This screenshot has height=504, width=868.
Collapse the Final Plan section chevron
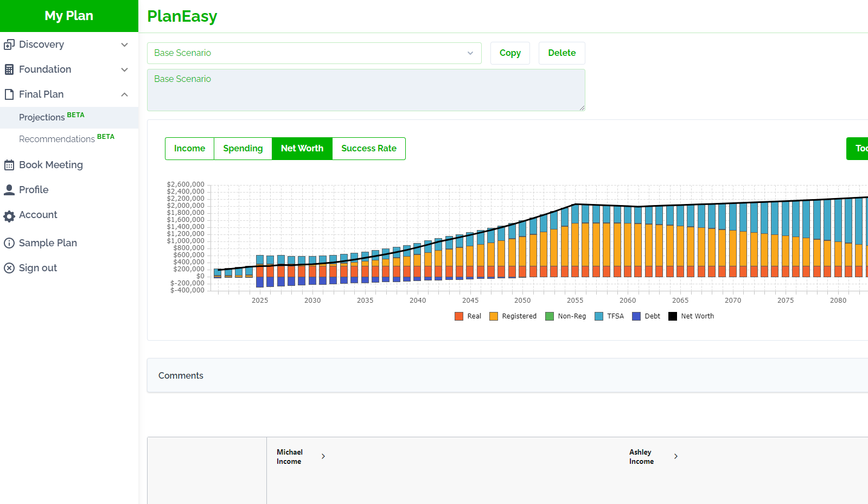pyautogui.click(x=125, y=94)
